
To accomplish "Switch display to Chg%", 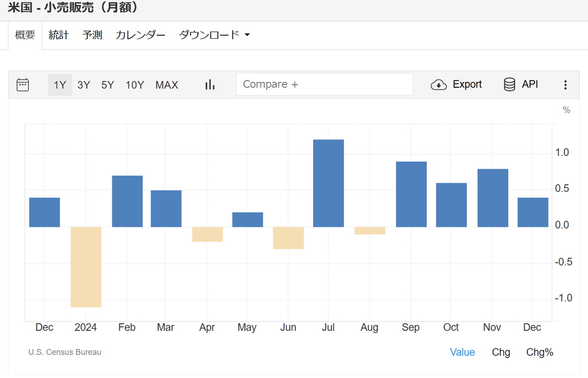I will coord(540,352).
